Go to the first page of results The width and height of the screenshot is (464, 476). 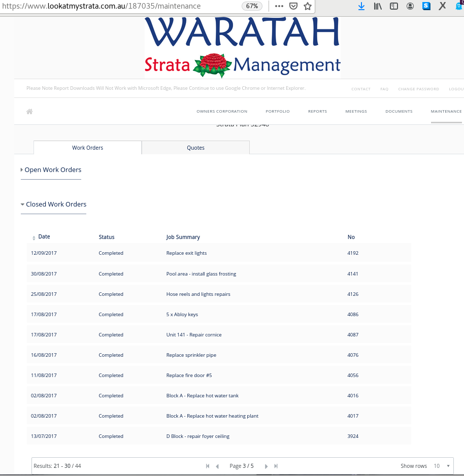[208, 466]
